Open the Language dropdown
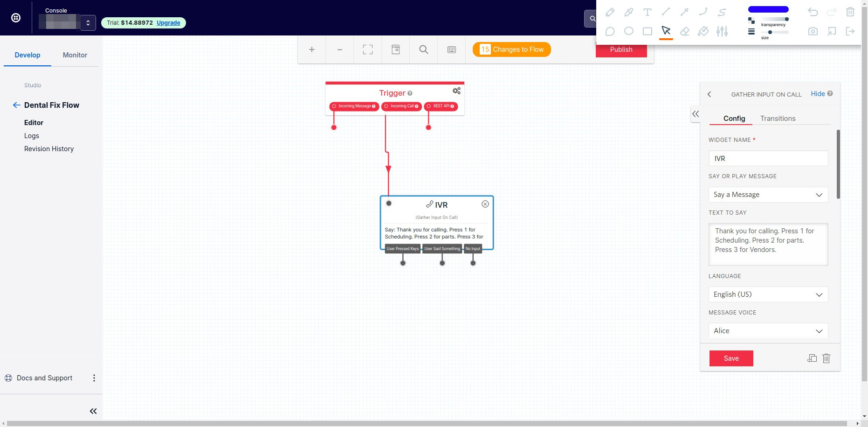This screenshot has width=868, height=427. (768, 294)
